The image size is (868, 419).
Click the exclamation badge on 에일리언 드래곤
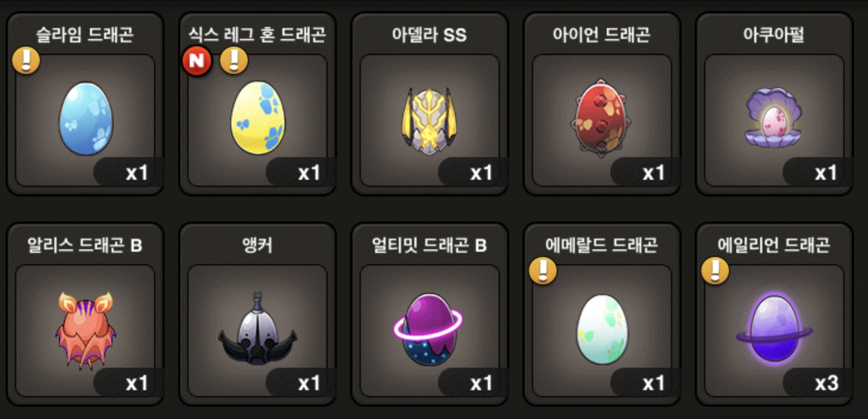click(x=715, y=270)
